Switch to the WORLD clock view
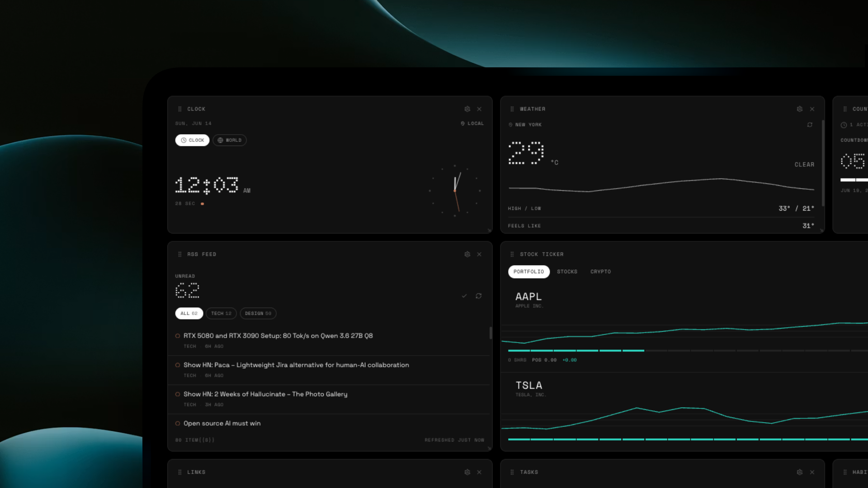Screen dimensions: 868x488 coord(230,140)
